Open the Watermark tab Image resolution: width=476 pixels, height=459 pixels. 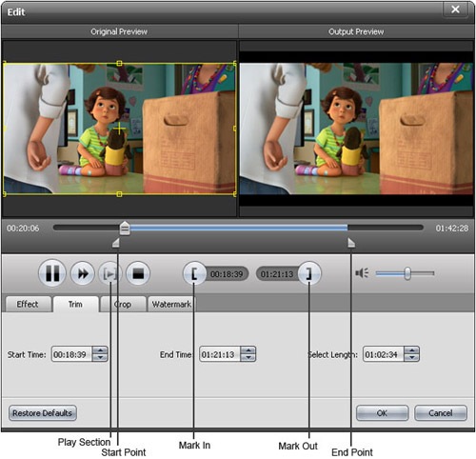coord(171,304)
